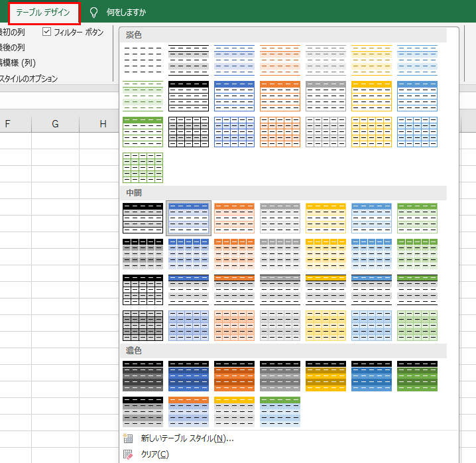The image size is (476, 463).
Task: Toggle the フィルター ボタン checkbox
Action: tap(47, 31)
